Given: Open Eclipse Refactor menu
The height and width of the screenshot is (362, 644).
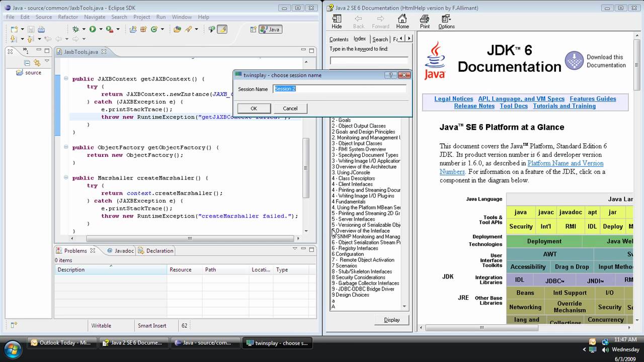Looking at the screenshot, I should click(x=68, y=17).
